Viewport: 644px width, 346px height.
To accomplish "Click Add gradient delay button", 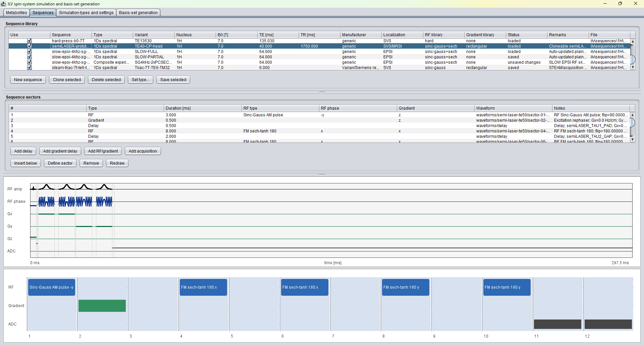I will [x=60, y=151].
